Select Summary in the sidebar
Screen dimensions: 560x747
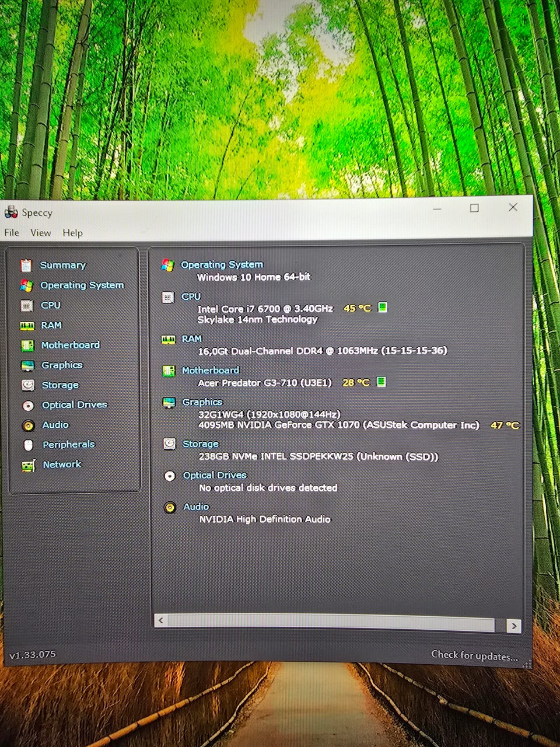tap(63, 266)
